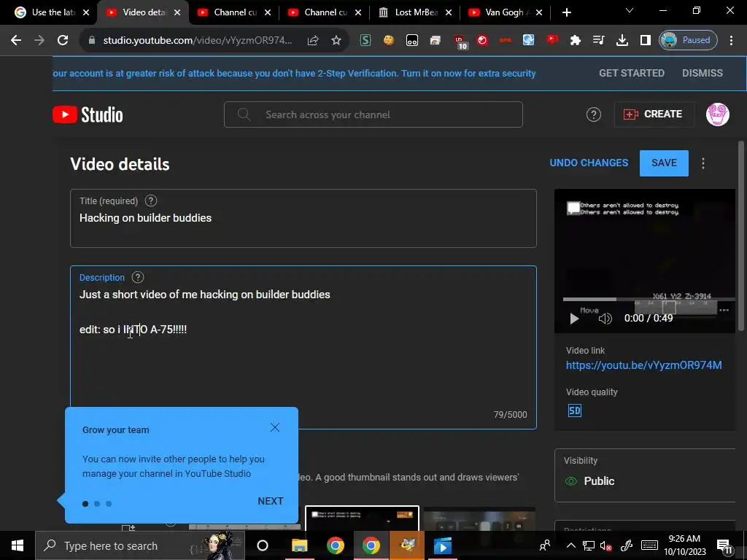
Task: Click the Windows taskbar search box
Action: pyautogui.click(x=139, y=545)
